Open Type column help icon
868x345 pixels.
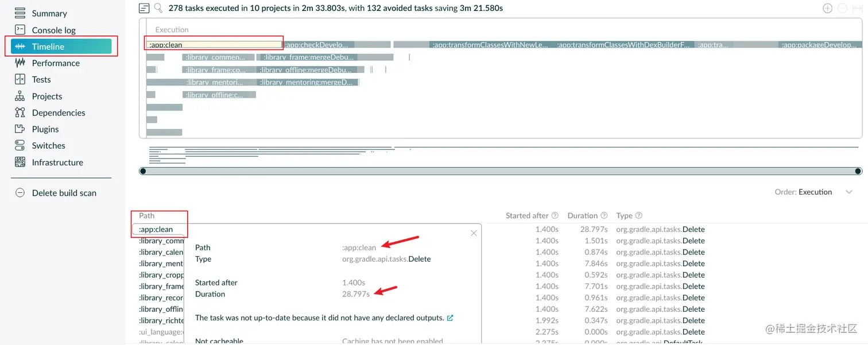click(x=638, y=216)
